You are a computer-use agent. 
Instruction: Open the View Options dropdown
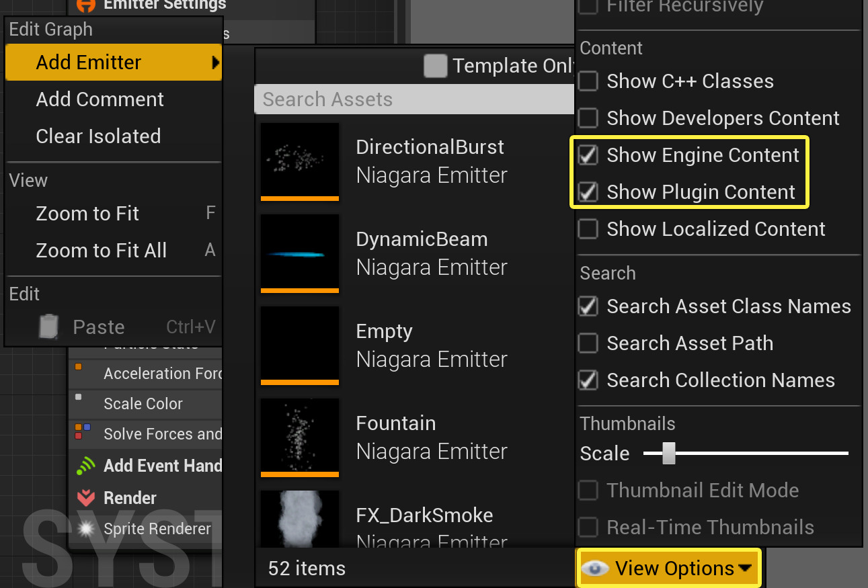(670, 569)
